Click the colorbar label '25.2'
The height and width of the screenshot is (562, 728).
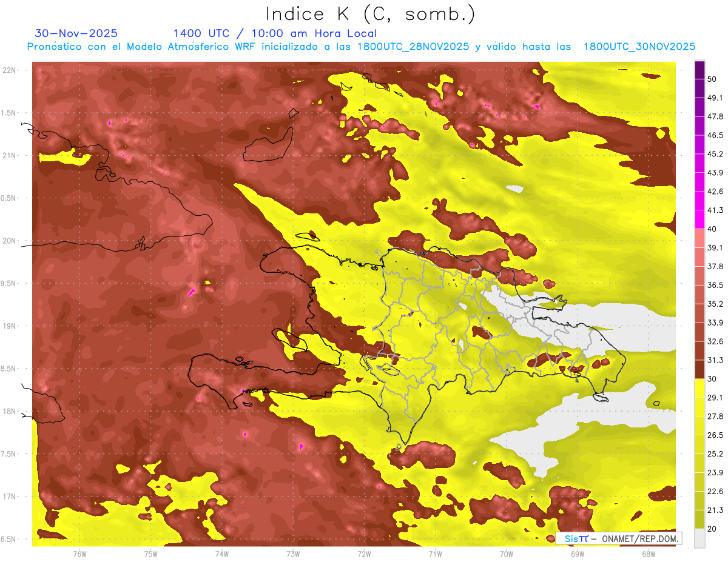[715, 453]
